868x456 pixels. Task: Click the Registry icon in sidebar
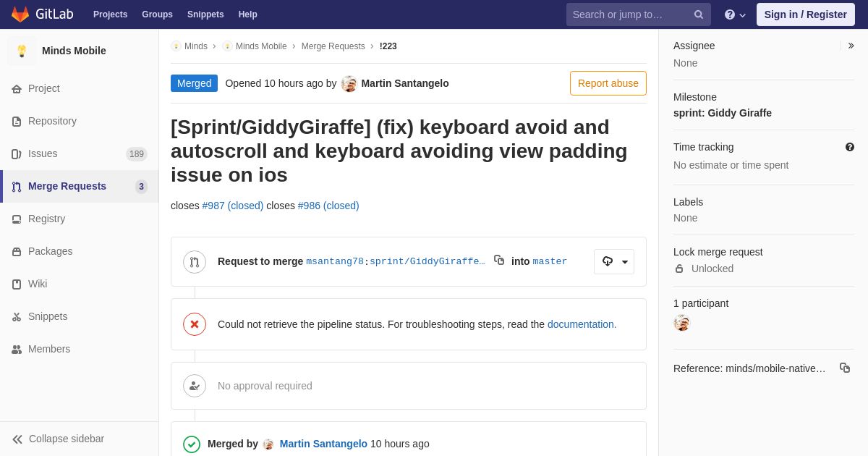tap(17, 219)
